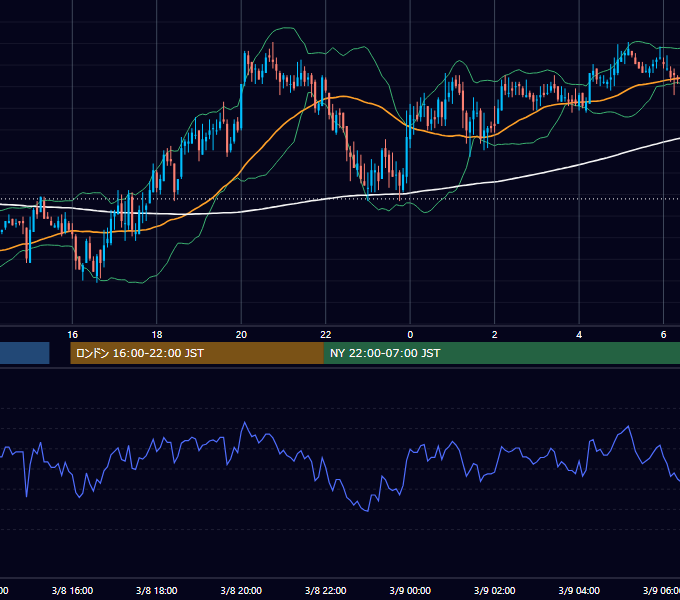680x600 pixels.
Task: Click the London 16:00-22:00 JST session bar
Action: pyautogui.click(x=197, y=353)
